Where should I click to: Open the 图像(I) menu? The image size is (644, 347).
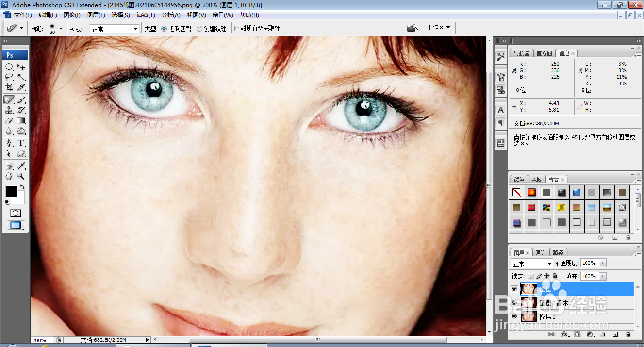click(x=72, y=15)
